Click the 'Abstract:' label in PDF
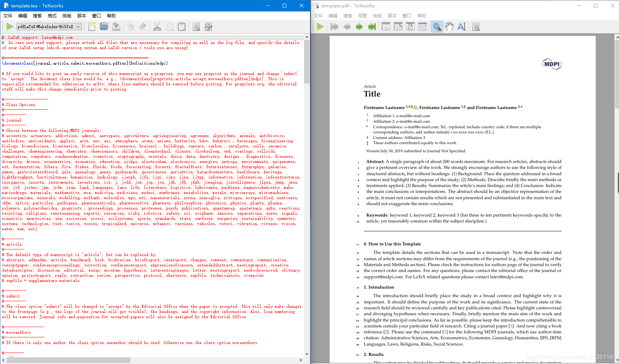 376,161
